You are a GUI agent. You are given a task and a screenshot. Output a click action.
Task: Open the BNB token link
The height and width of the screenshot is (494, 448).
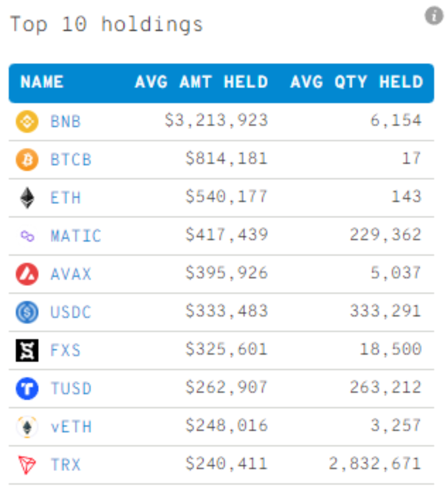coord(66,122)
